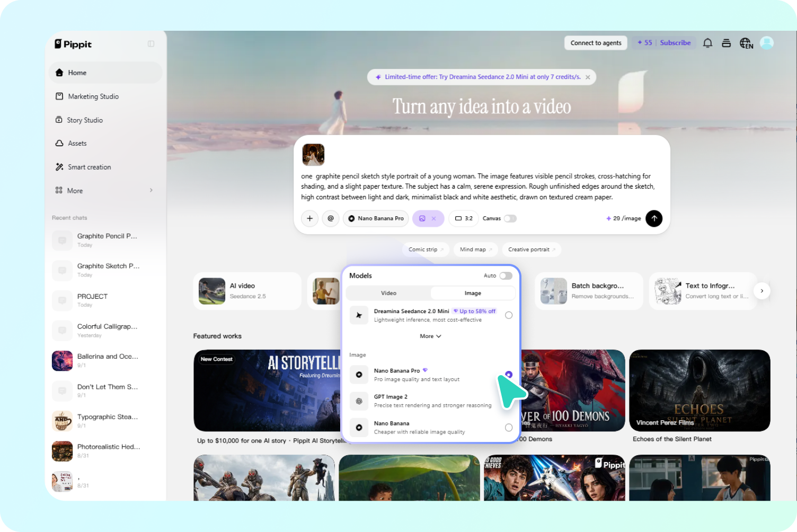This screenshot has width=797, height=532.
Task: Click the Cheaper Nano Banana model icon
Action: [x=359, y=427]
